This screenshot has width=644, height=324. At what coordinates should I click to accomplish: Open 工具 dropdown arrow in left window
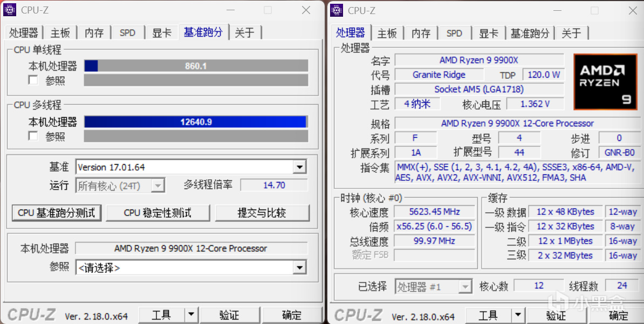pos(191,315)
